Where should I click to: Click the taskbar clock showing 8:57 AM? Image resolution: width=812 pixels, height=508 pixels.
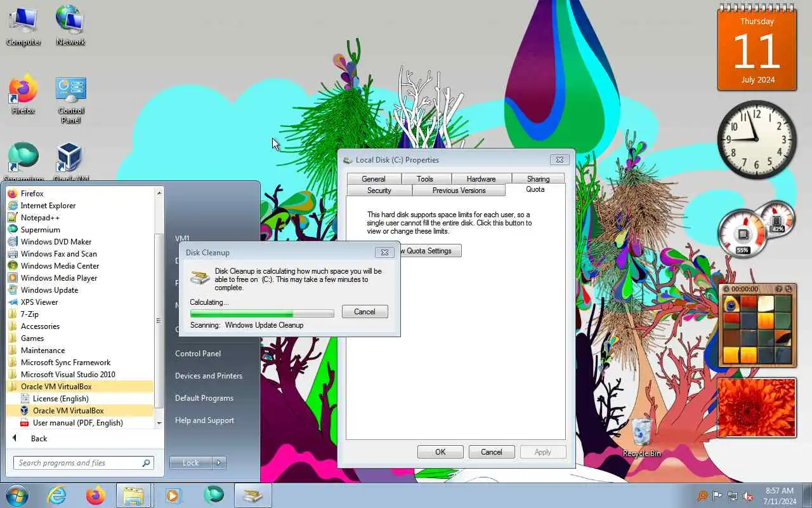(779, 496)
